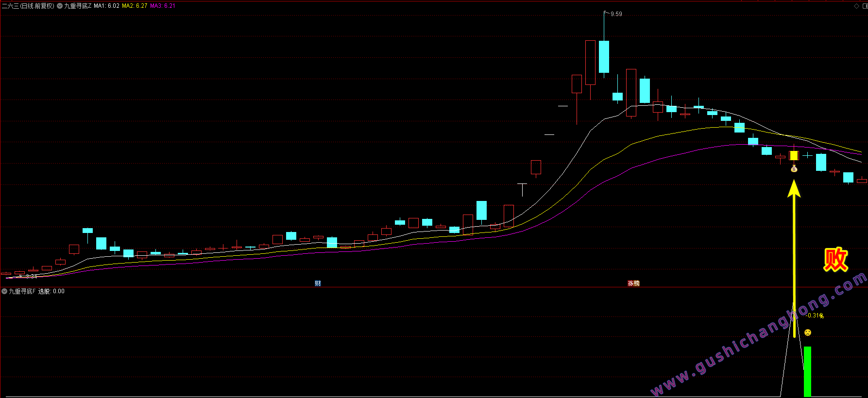
Task: Click the MA1: 6.02 value label
Action: 106,6
